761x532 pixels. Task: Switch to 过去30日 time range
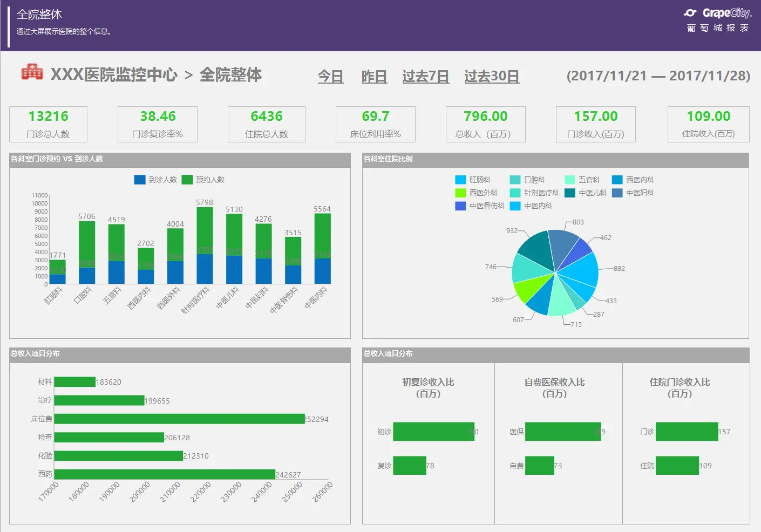pyautogui.click(x=492, y=77)
